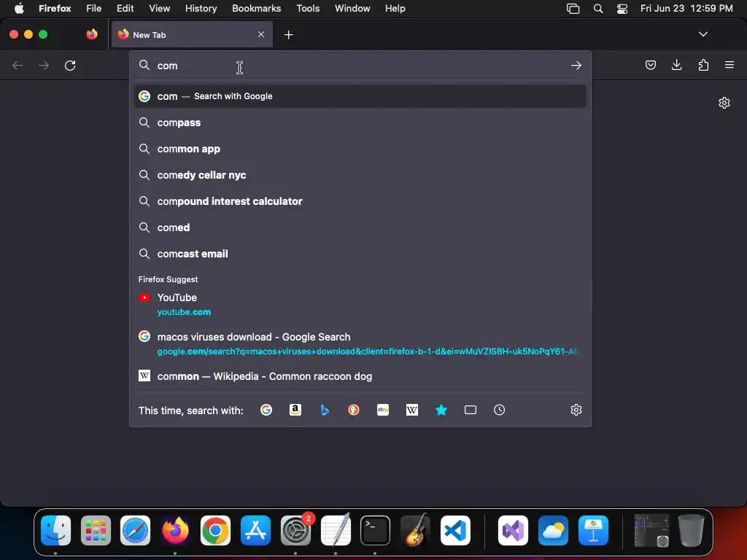Select the 'common app' suggestion
This screenshot has width=747, height=560.
(x=360, y=149)
